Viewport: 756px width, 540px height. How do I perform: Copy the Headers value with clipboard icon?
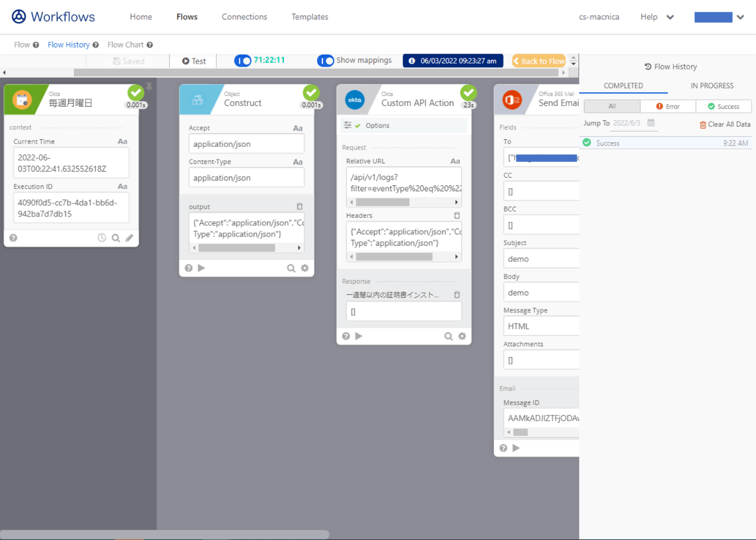457,216
